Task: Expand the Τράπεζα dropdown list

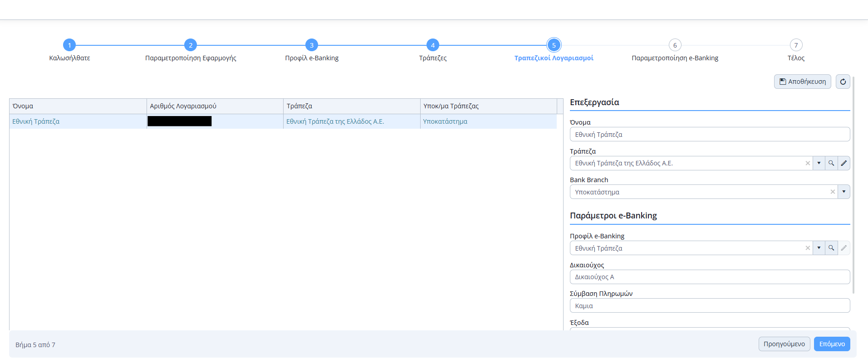Action: point(819,163)
